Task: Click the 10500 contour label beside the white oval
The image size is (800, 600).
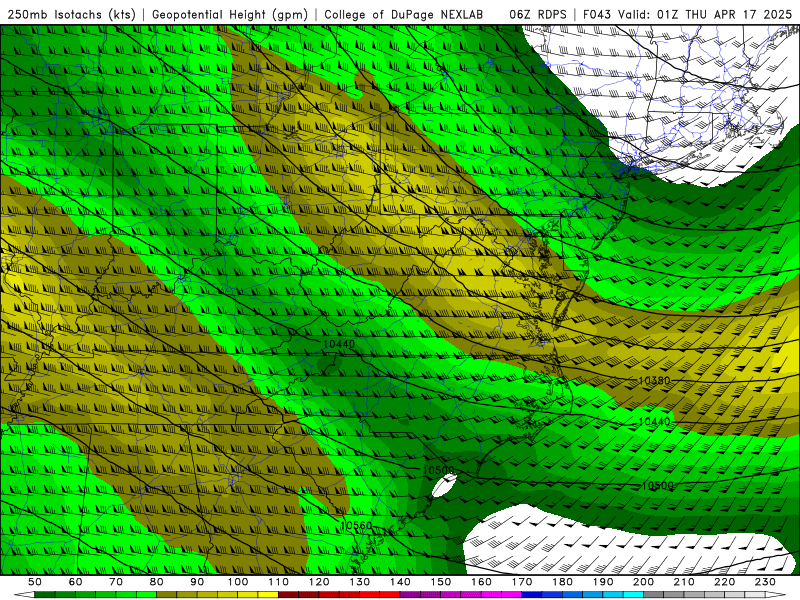Action: coord(439,470)
